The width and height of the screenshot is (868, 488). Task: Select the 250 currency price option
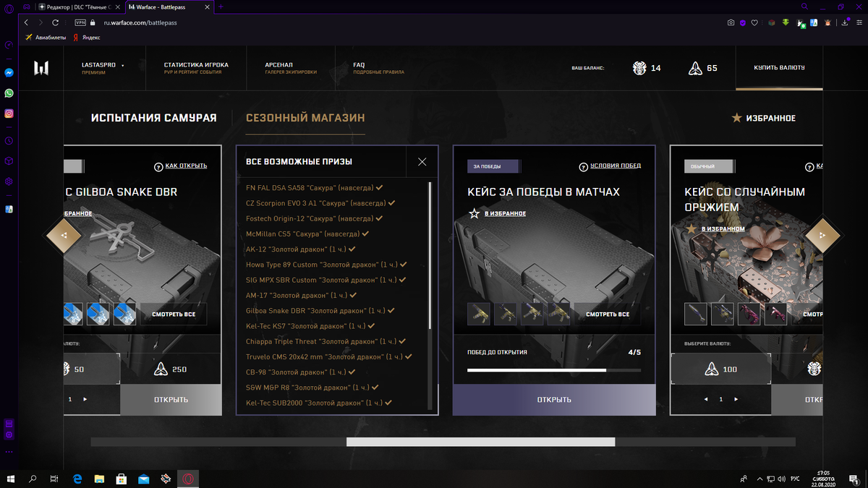pos(171,369)
